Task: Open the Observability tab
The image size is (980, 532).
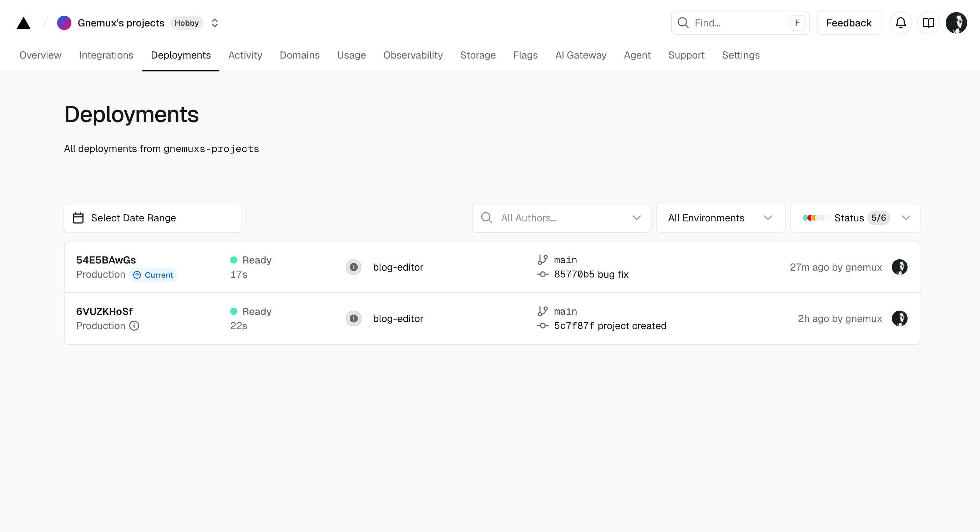Action: coord(413,55)
